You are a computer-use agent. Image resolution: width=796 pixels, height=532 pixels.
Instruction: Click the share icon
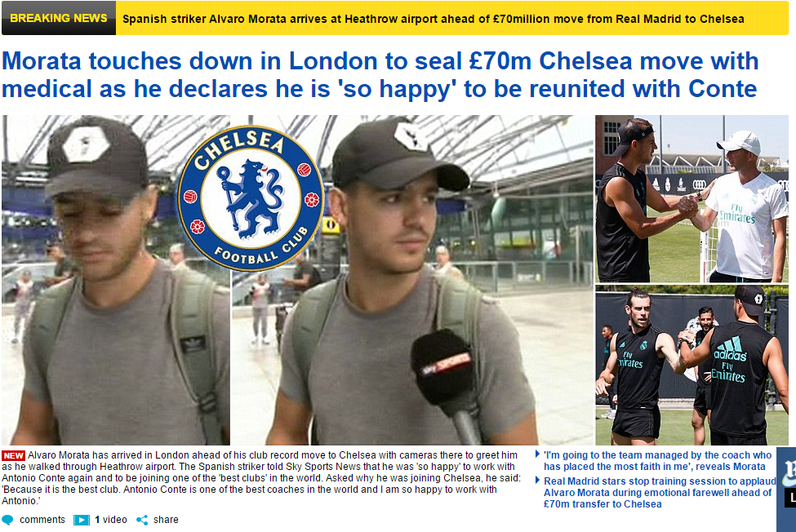142,520
